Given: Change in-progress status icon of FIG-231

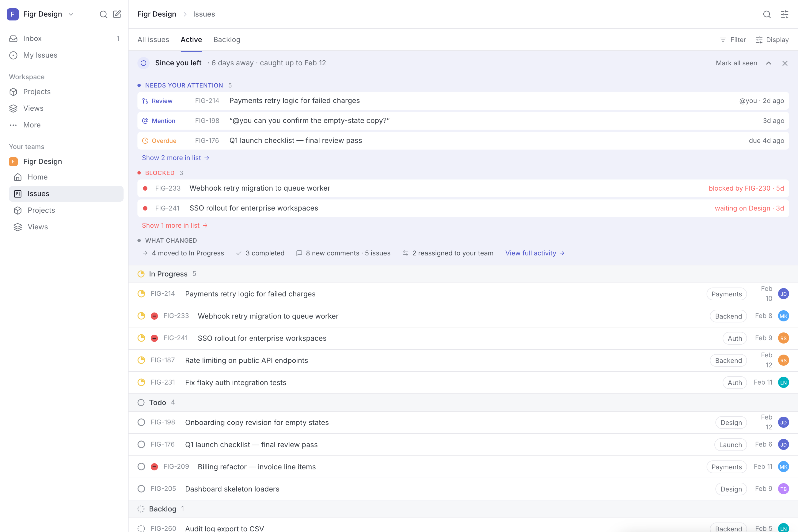Looking at the screenshot, I should point(141,383).
